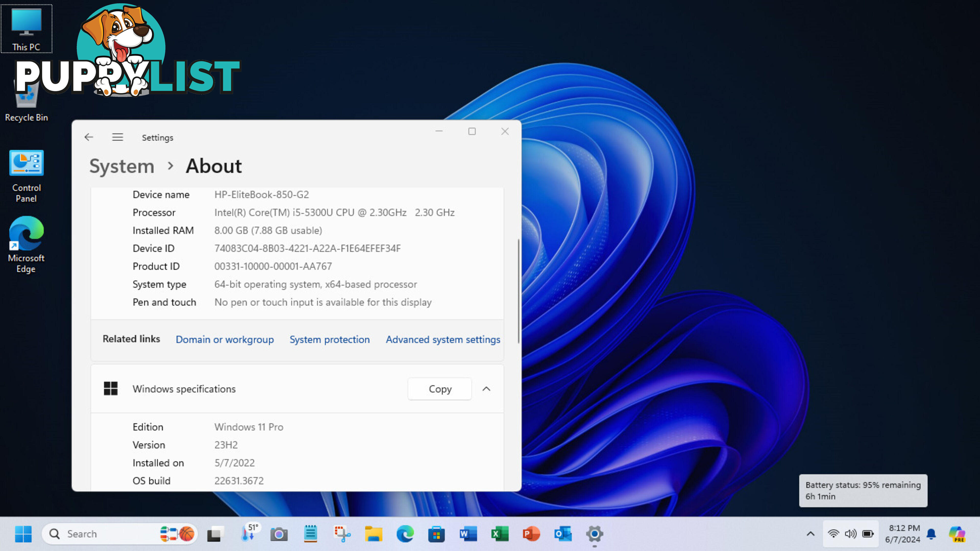
Task: Click the OS build value 22631.3672
Action: 239,481
